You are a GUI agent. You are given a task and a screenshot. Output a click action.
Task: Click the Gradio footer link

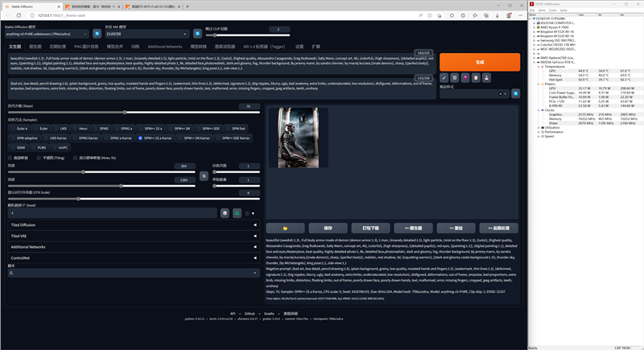(269, 314)
